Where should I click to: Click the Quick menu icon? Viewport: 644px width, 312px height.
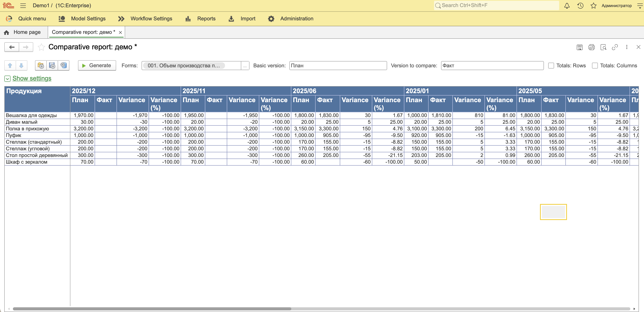pyautogui.click(x=9, y=19)
